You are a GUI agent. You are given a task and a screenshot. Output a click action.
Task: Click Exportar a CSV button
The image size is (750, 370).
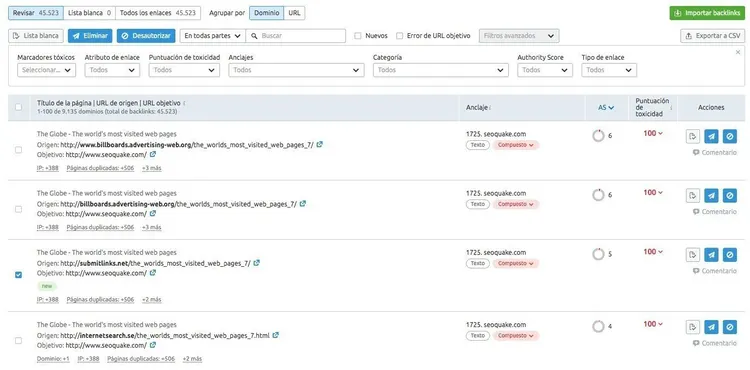712,36
